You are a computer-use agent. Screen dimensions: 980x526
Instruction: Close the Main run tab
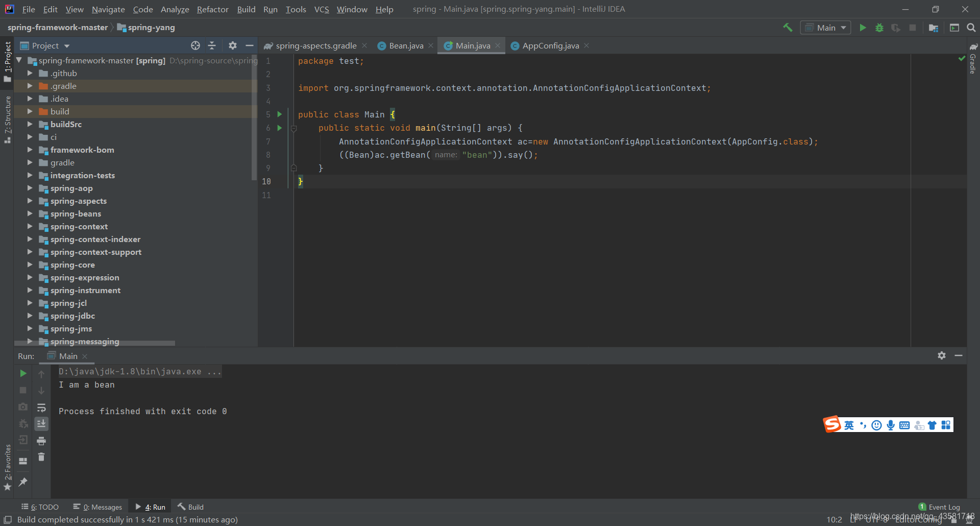pyautogui.click(x=85, y=356)
